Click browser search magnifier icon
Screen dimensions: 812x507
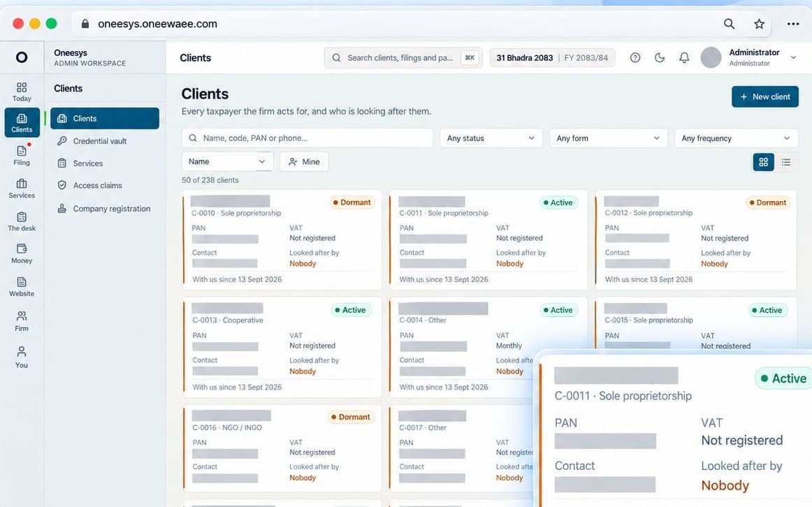click(729, 24)
